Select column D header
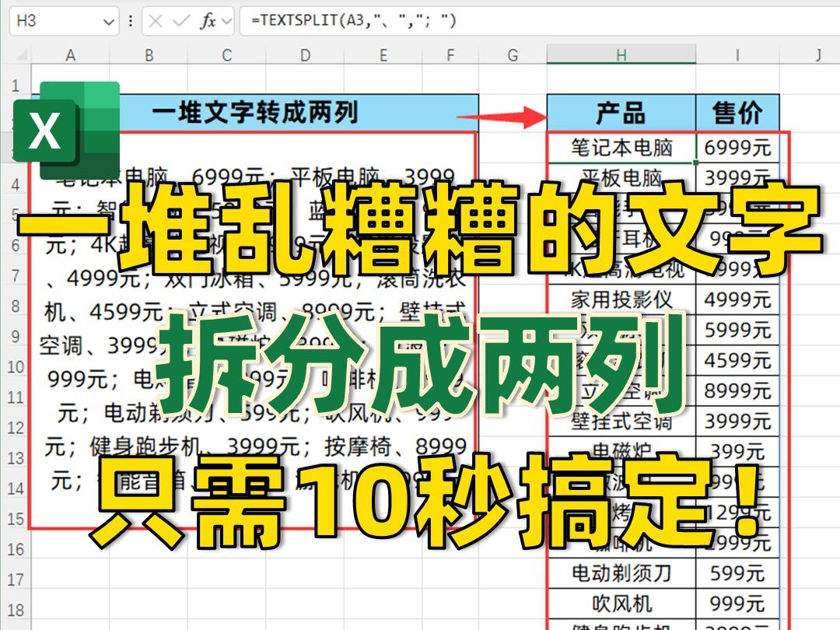The height and width of the screenshot is (630, 840). 305,54
